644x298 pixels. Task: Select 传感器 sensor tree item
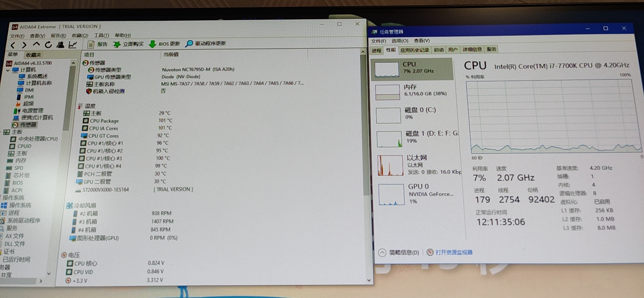pos(25,125)
